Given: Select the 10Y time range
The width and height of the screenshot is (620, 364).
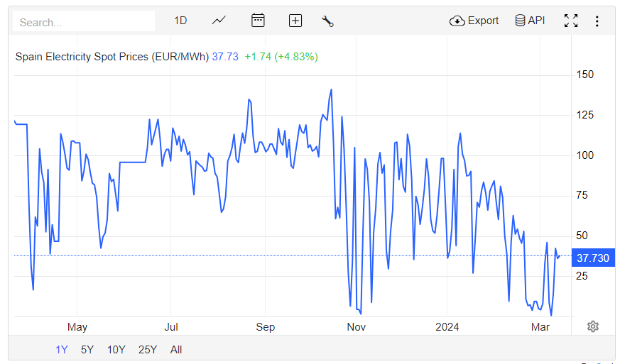Looking at the screenshot, I should coord(116,350).
